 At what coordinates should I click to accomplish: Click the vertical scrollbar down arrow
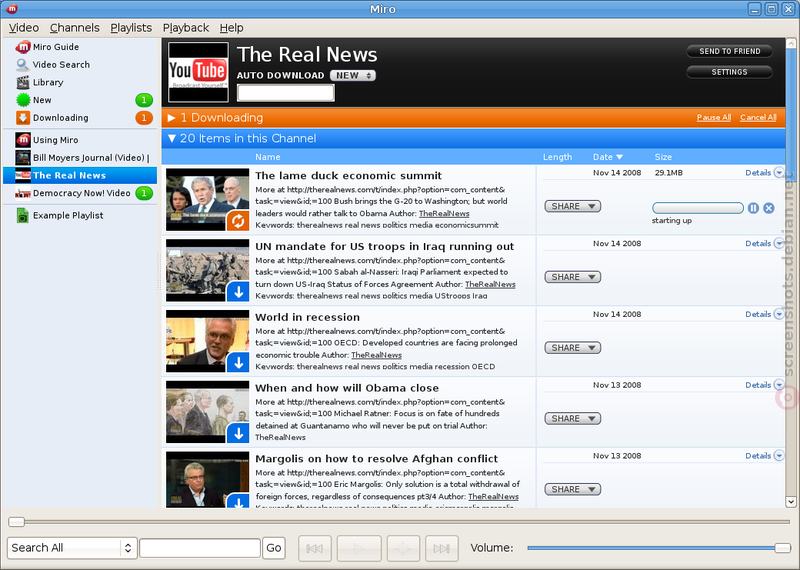791,502
